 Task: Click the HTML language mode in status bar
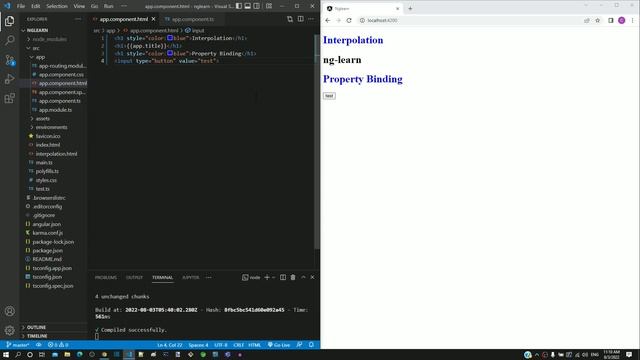pyautogui.click(x=254, y=345)
